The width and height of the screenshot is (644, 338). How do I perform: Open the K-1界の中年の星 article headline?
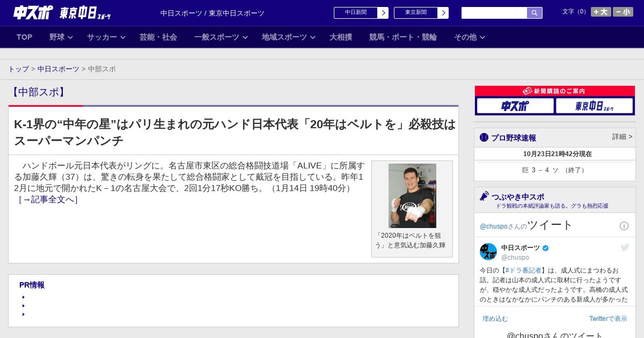coord(235,132)
